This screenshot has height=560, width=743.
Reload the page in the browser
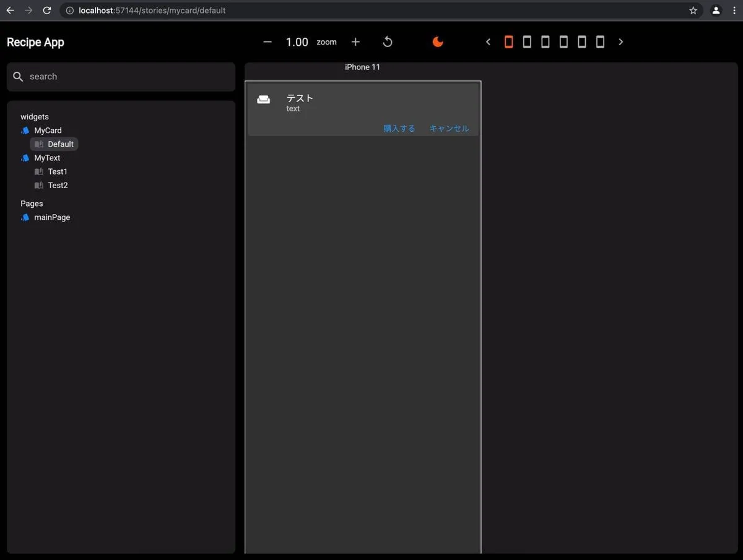click(47, 11)
